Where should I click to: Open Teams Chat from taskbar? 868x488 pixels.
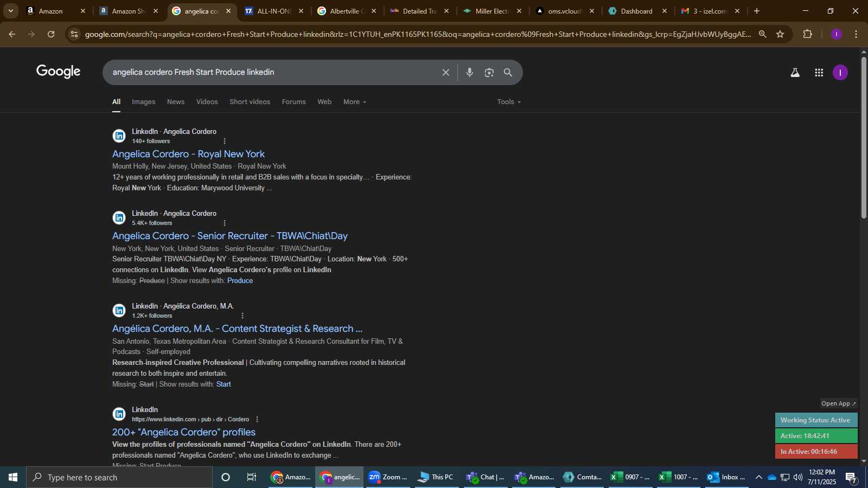coord(486,477)
